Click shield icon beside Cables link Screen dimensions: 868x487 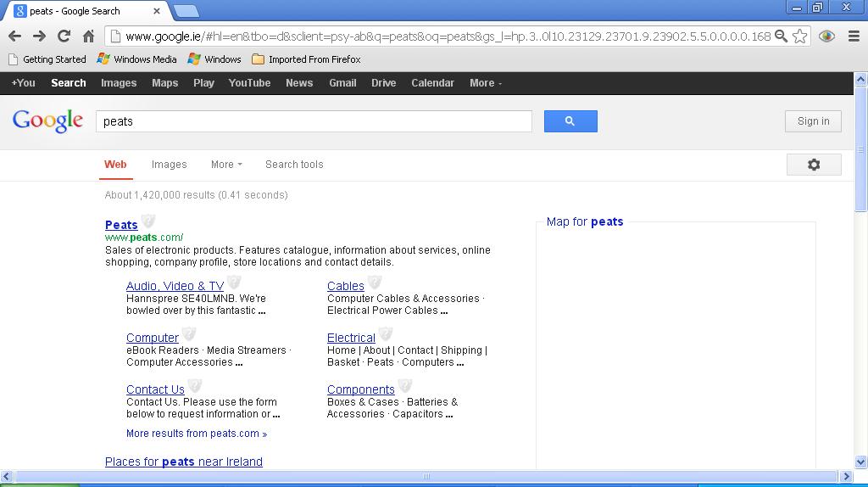[375, 282]
